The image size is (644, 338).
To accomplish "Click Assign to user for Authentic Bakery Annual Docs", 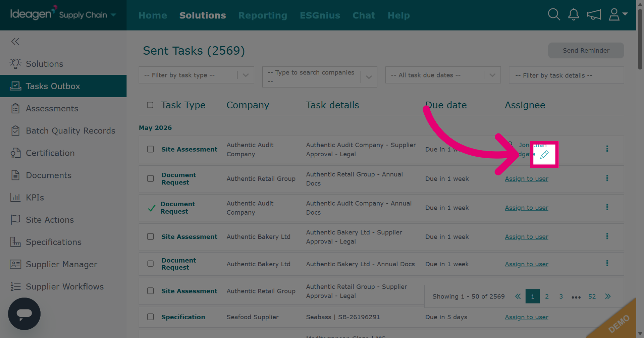I will point(527,264).
